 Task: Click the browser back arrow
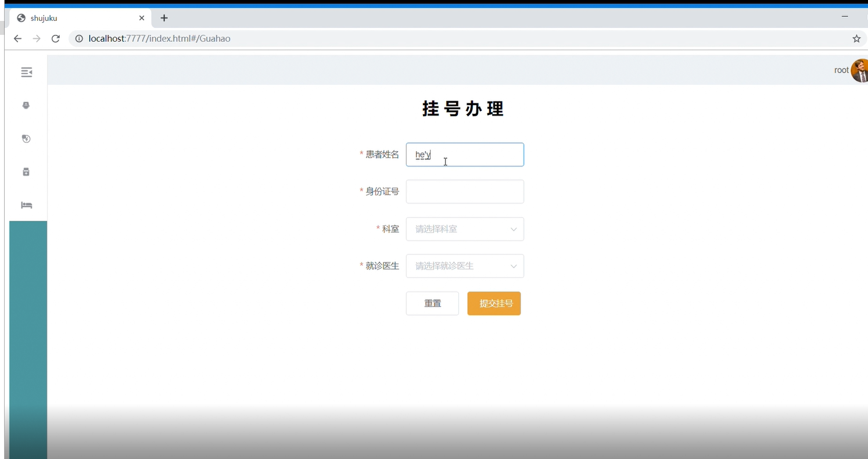click(x=17, y=39)
